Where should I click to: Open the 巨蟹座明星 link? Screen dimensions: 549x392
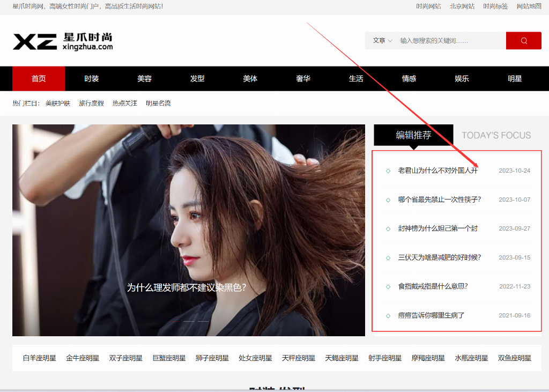pos(169,358)
